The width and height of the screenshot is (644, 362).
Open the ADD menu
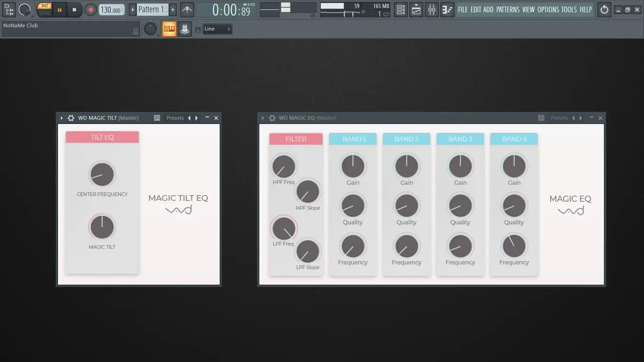[488, 9]
